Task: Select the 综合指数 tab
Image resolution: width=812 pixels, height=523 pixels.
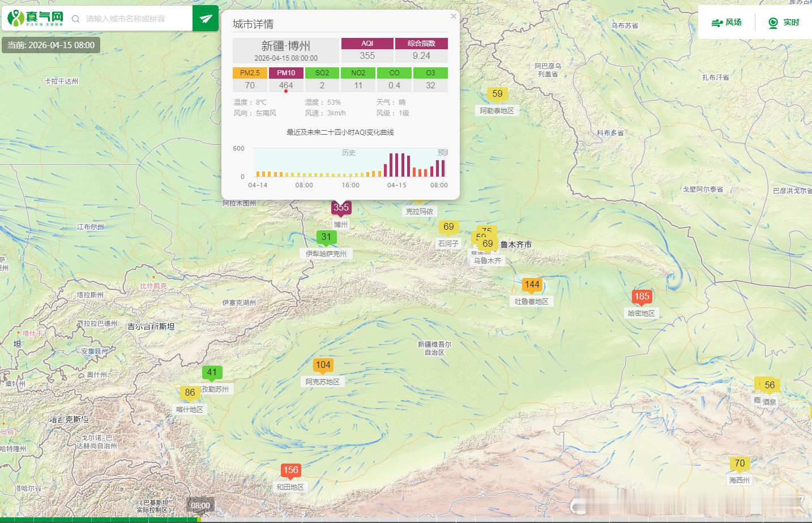Action: pos(421,44)
